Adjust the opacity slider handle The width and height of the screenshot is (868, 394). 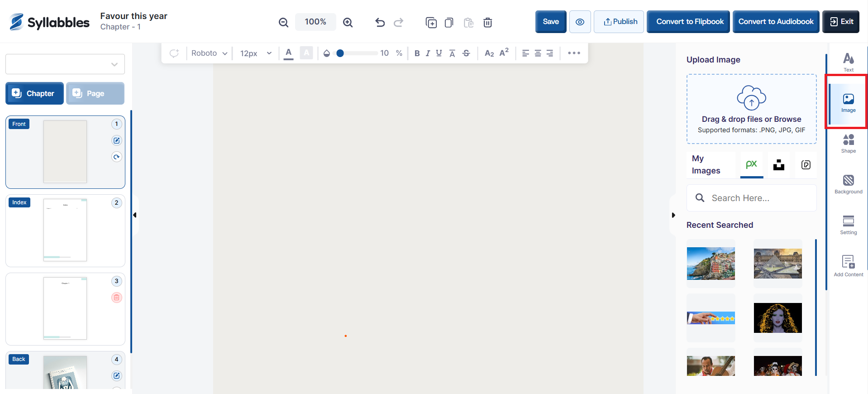tap(340, 53)
